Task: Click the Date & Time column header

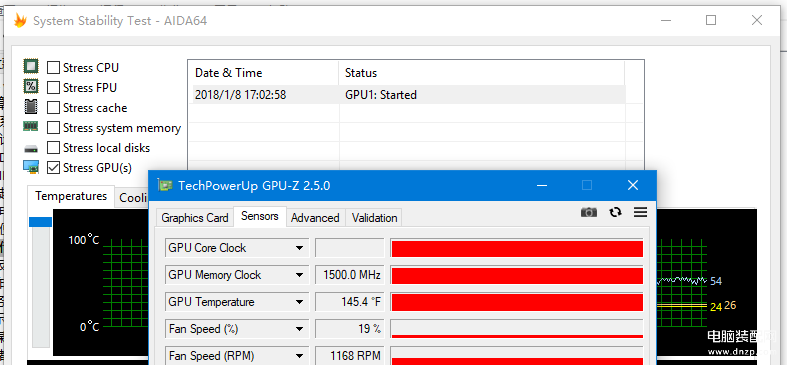Action: 263,73
